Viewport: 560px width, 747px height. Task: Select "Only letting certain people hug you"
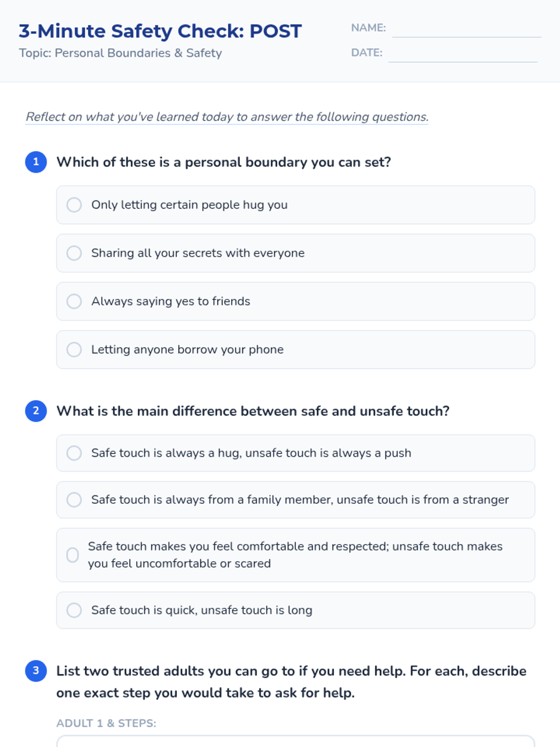[74, 205]
